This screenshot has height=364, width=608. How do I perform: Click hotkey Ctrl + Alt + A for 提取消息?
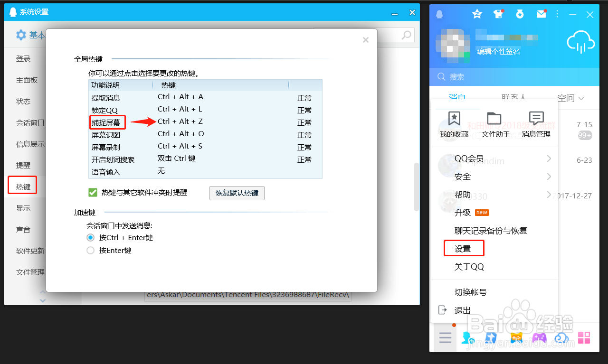pyautogui.click(x=180, y=97)
